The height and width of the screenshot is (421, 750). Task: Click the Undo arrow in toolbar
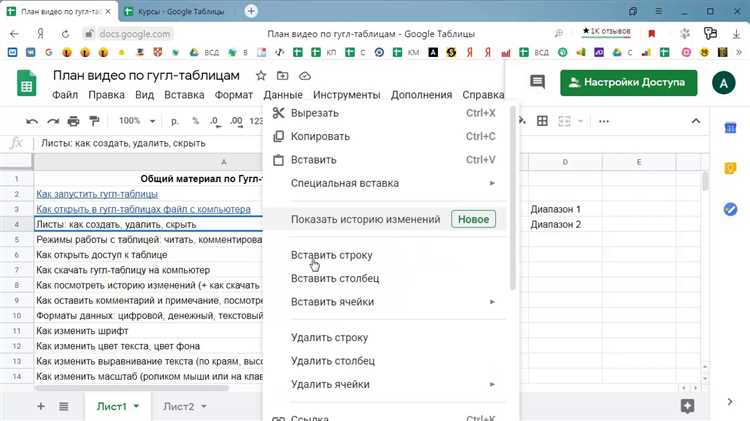(32, 121)
